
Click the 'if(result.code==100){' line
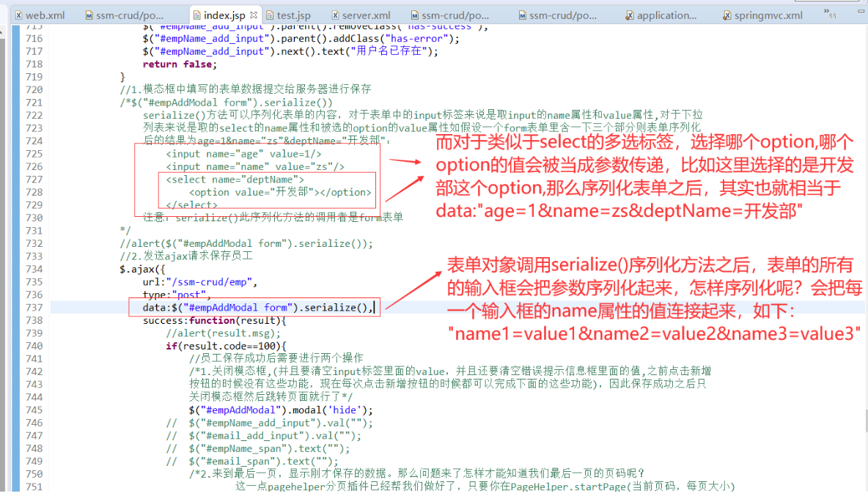(226, 346)
